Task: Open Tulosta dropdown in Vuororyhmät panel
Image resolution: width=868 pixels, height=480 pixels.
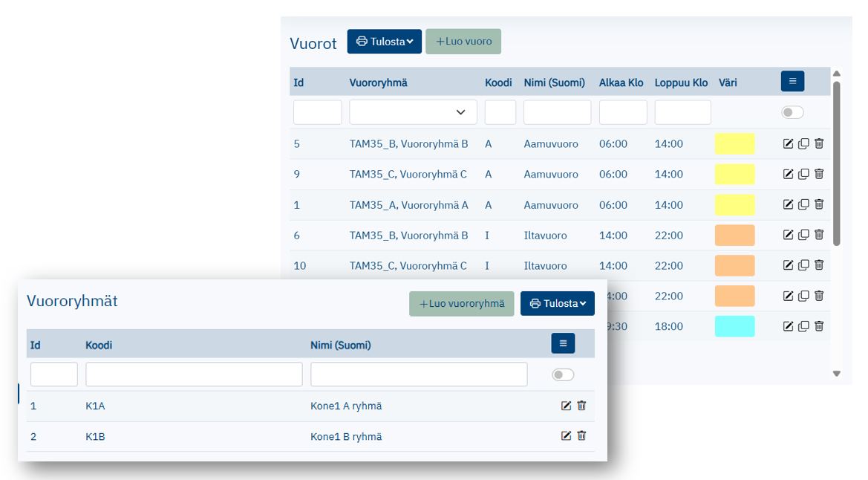Action: pos(558,304)
